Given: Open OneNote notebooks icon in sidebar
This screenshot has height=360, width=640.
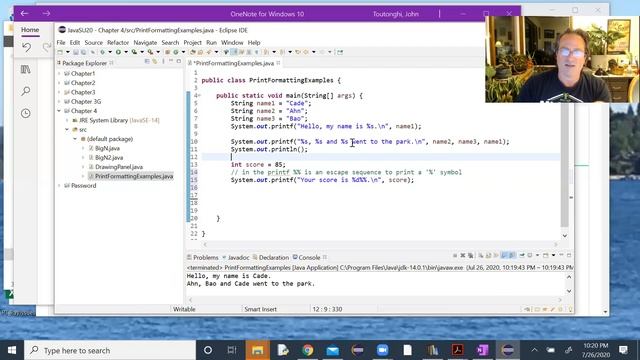Looking at the screenshot, I should [x=26, y=69].
